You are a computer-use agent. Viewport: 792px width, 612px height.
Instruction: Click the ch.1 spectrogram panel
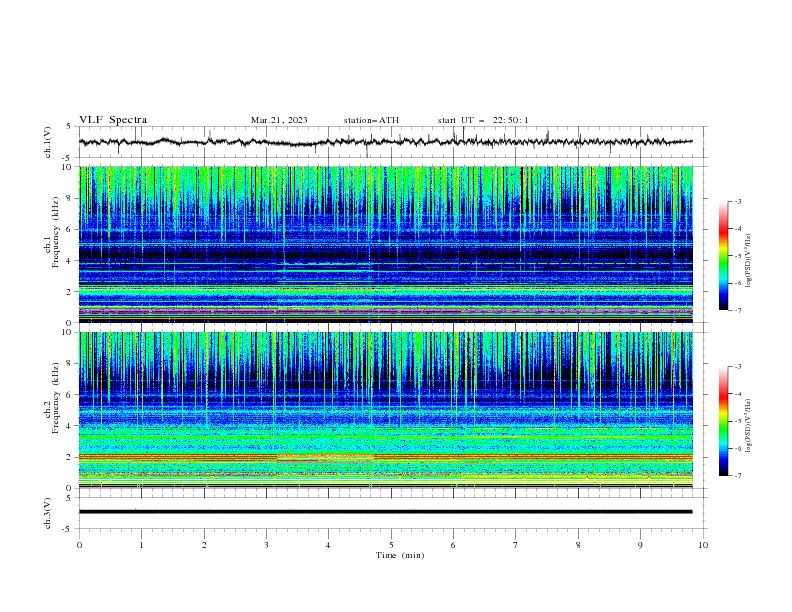[x=385, y=244]
